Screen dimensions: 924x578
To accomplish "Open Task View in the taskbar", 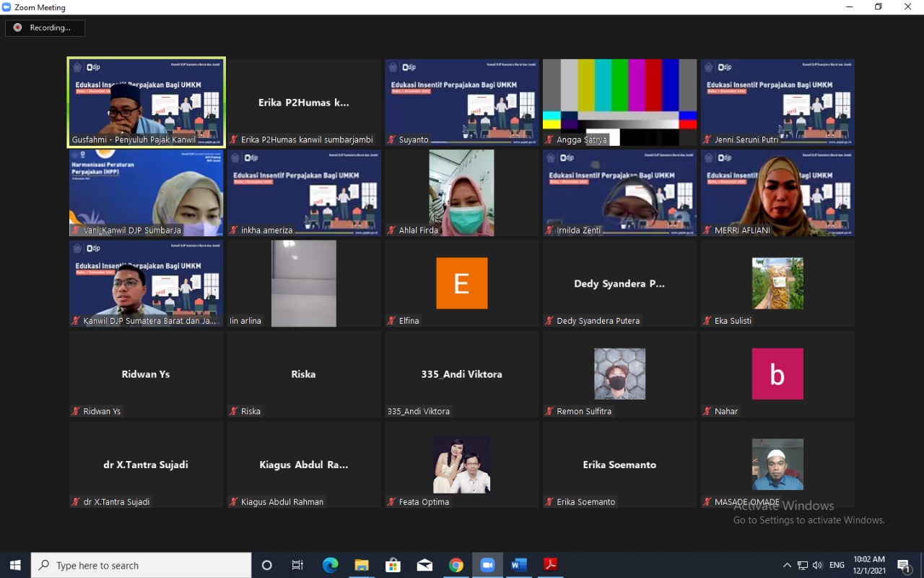I will (297, 565).
